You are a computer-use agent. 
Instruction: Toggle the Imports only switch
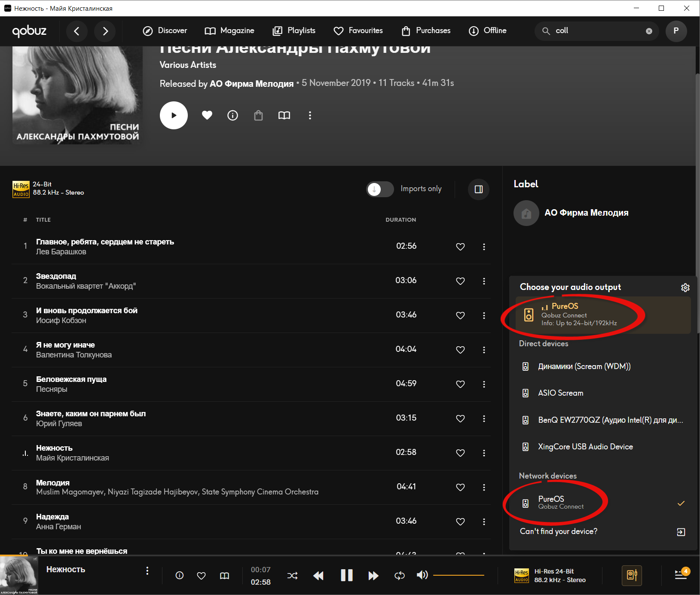click(x=380, y=189)
